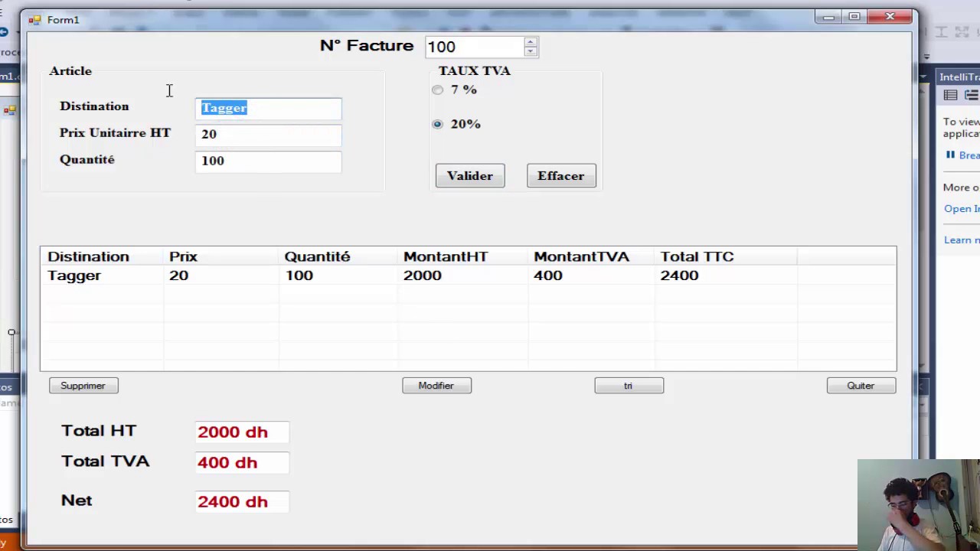Minimize the Form1 window
The height and width of the screenshot is (551, 980).
click(x=829, y=17)
